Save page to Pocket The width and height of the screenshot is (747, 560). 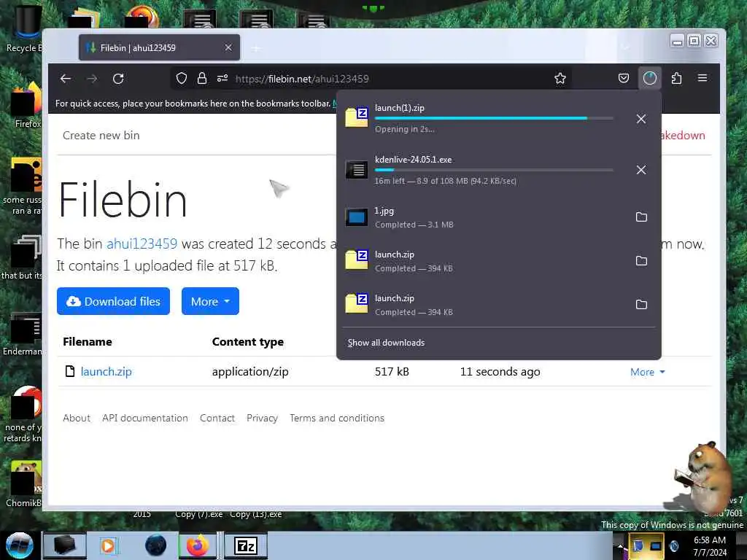point(624,78)
